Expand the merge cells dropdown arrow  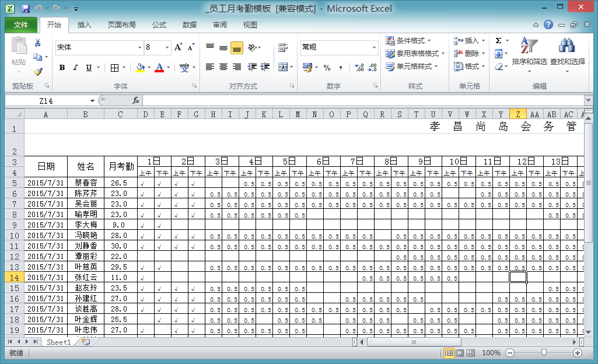291,66
